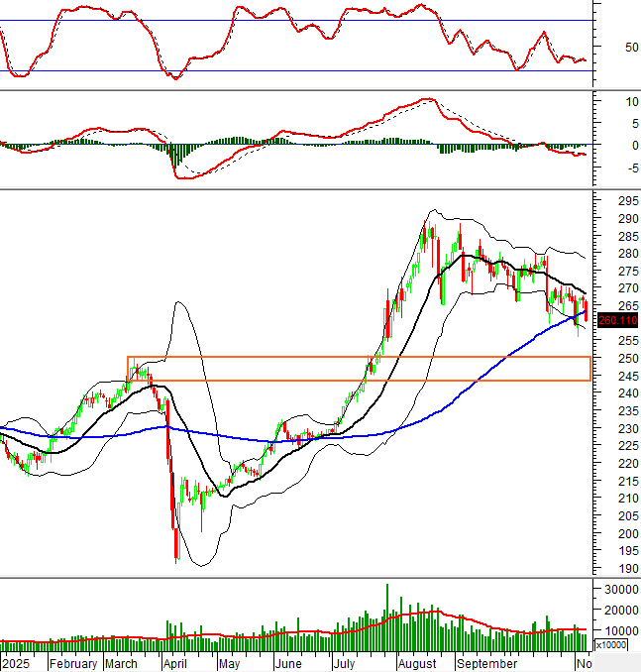Click the September label on the time axis
Viewport: 641px width, 672px height.
point(487,664)
